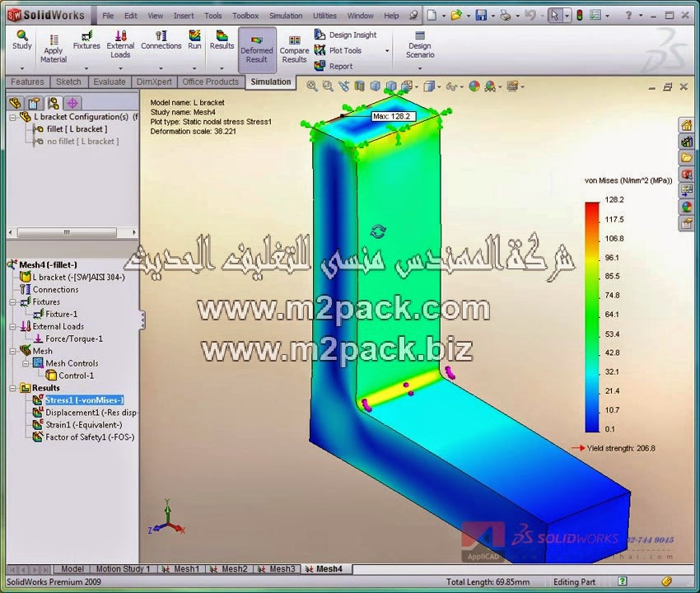700x593 pixels.
Task: Open the SolidWorks Resources home icon
Action: (686, 125)
